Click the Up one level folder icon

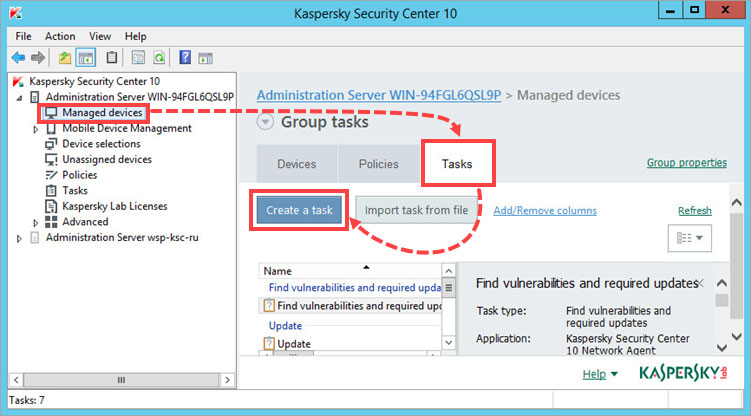tap(64, 58)
